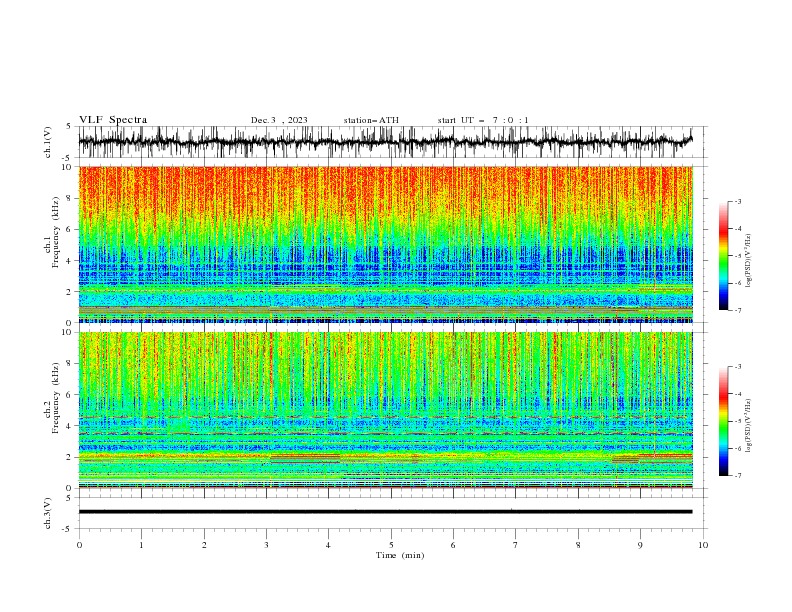Click the ch.3 flat black waveform trace
Screen dimensions: 792x612
[385, 512]
